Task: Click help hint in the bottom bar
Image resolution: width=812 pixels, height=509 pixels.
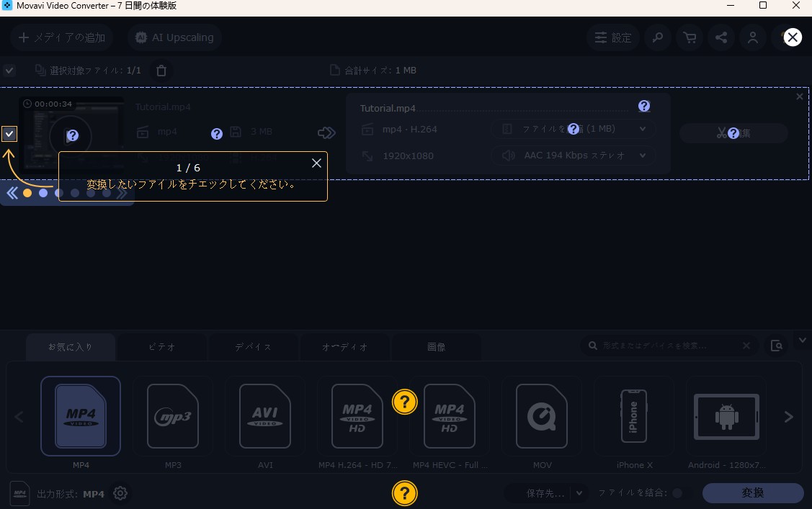Action: click(405, 493)
